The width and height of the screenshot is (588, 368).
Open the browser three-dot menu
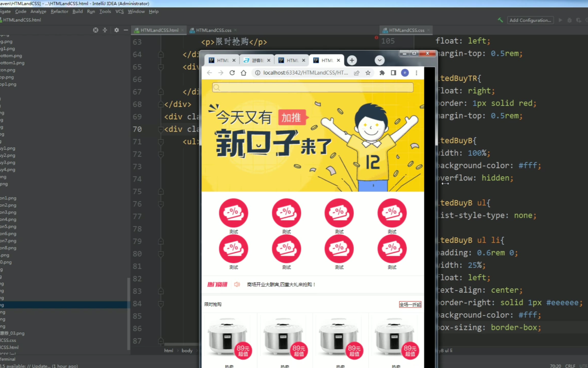point(416,73)
